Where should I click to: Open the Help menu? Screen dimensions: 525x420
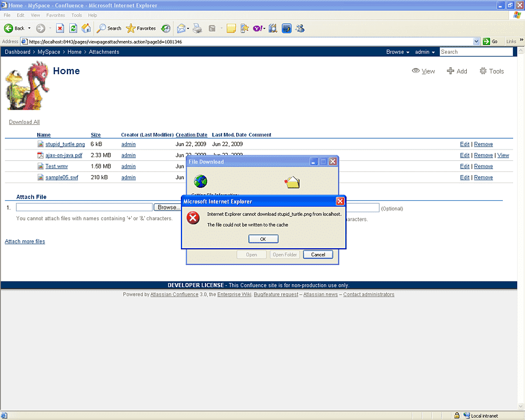(x=92, y=15)
